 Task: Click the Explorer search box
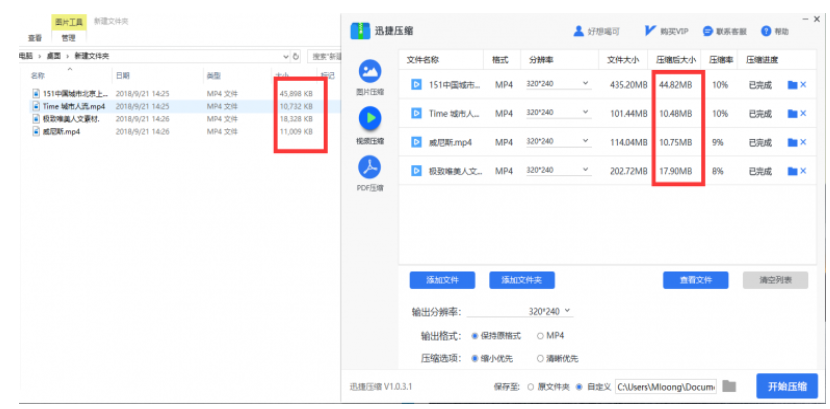tap(323, 56)
